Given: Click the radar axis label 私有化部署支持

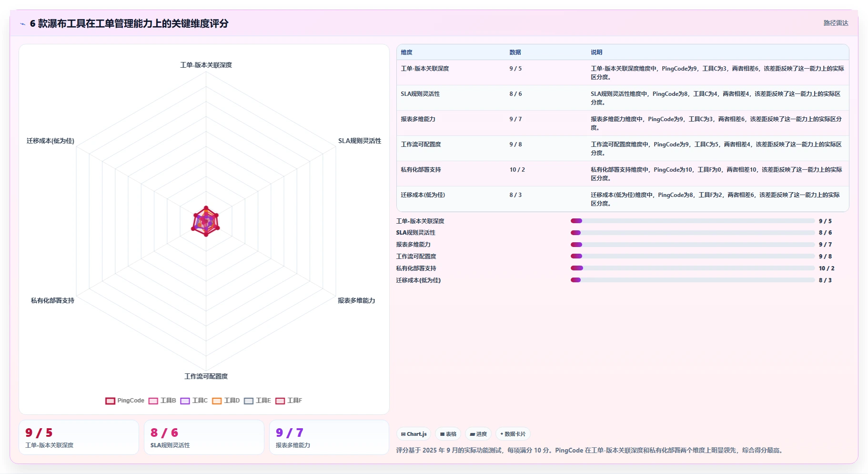Looking at the screenshot, I should (x=52, y=300).
